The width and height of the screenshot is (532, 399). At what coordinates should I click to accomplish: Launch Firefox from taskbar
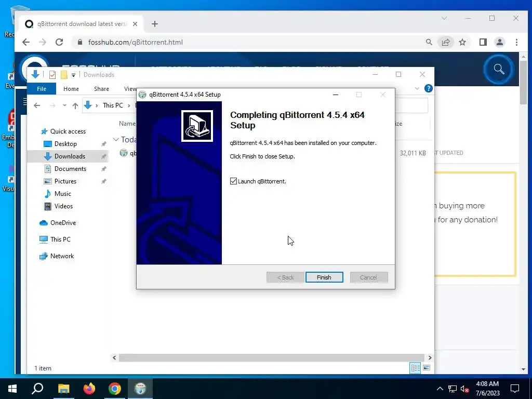click(x=89, y=389)
